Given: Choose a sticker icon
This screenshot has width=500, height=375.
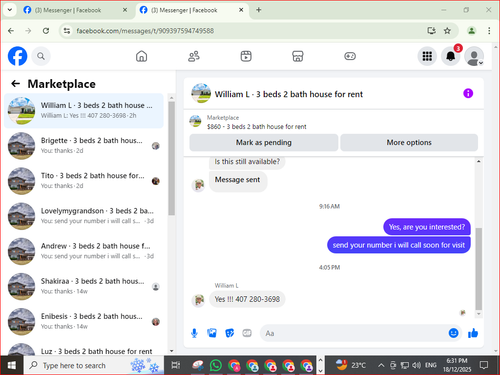Looking at the screenshot, I should click(229, 333).
